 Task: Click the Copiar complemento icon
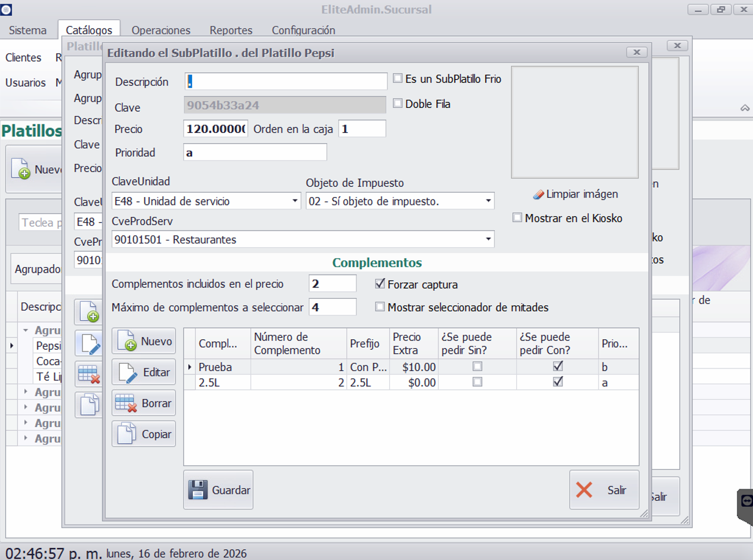coord(127,434)
